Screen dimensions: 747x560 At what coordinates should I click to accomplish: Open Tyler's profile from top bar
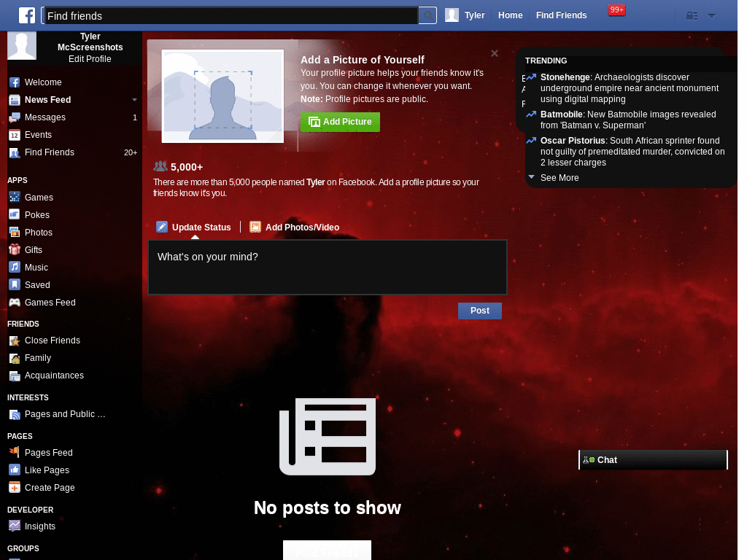(x=465, y=15)
